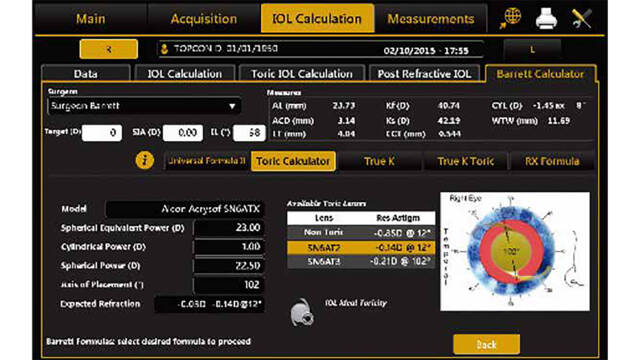
Task: Click the Axis of Placement value 102
Action: pos(229,284)
